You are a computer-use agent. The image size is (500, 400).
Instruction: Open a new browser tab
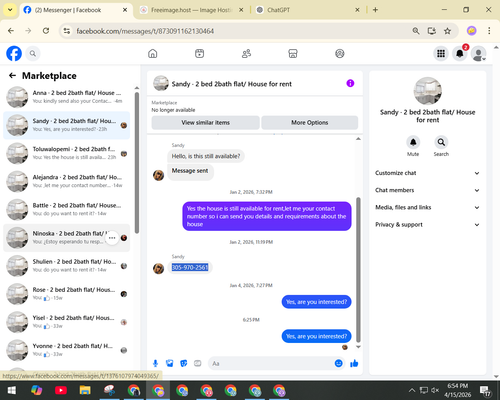pyautogui.click(x=375, y=10)
